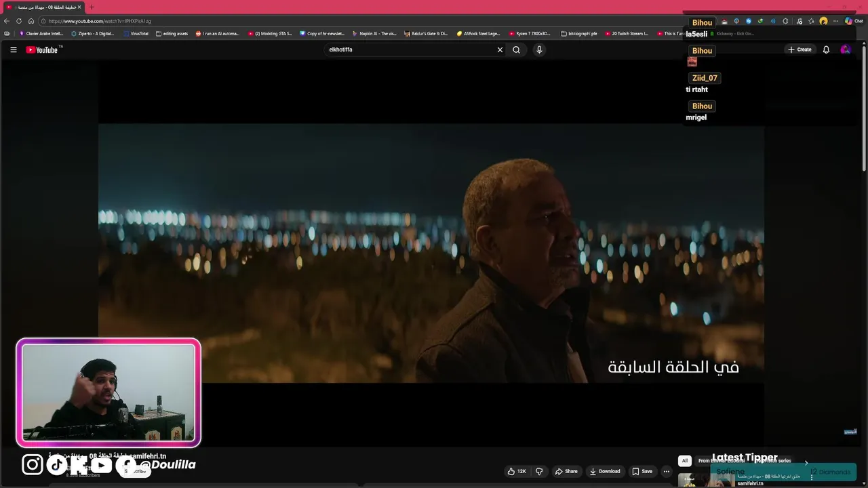This screenshot has height=488, width=868.
Task: Open VirusTotal bookmark
Action: coord(136,33)
